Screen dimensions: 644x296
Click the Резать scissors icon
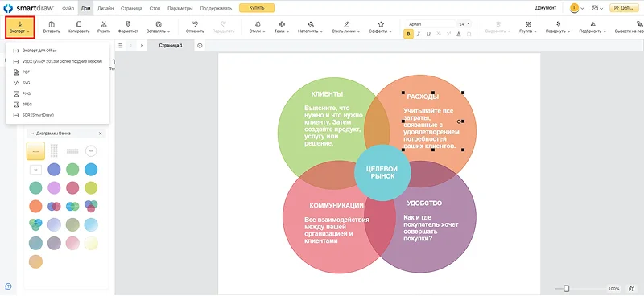tap(104, 24)
